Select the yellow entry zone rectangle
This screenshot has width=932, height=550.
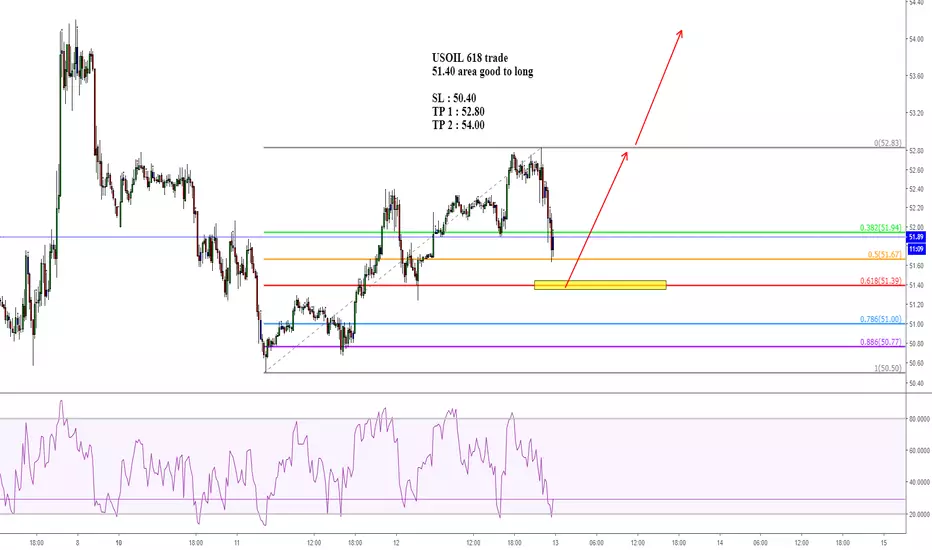[600, 285]
